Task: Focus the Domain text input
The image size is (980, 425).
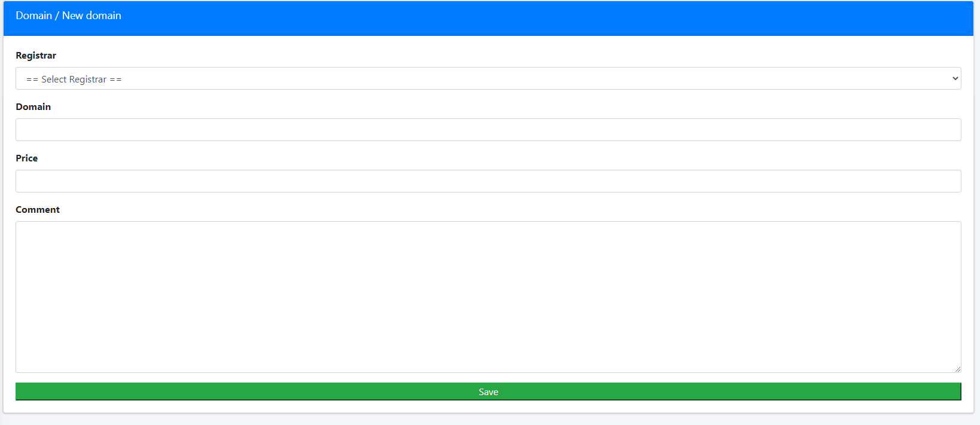Action: pos(488,130)
